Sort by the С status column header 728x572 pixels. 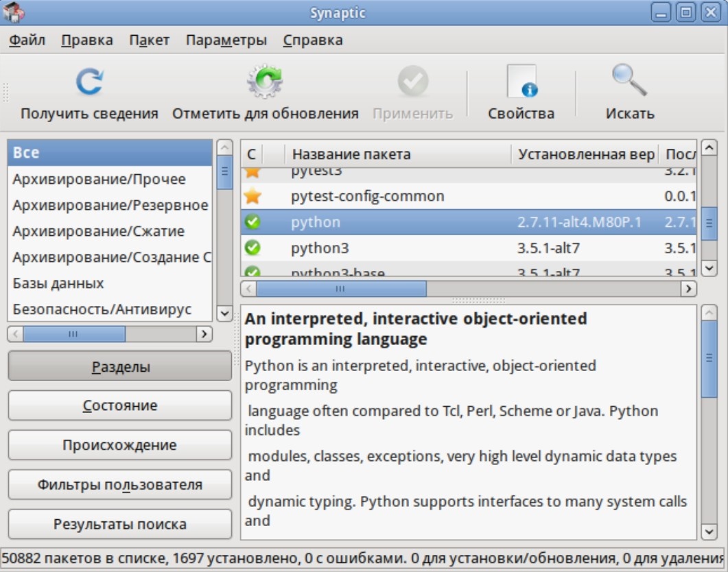251,154
